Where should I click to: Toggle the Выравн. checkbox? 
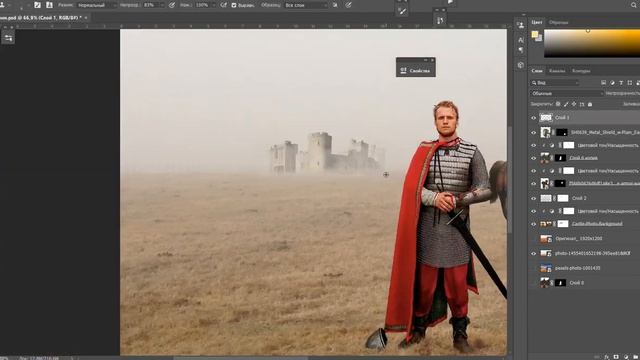pos(234,5)
